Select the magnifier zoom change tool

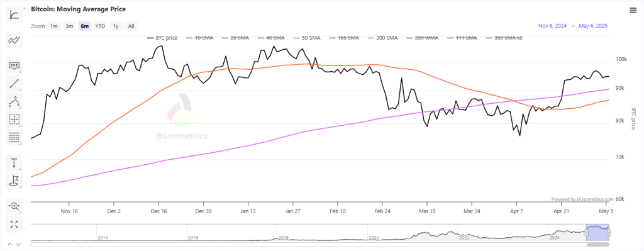tap(14, 206)
